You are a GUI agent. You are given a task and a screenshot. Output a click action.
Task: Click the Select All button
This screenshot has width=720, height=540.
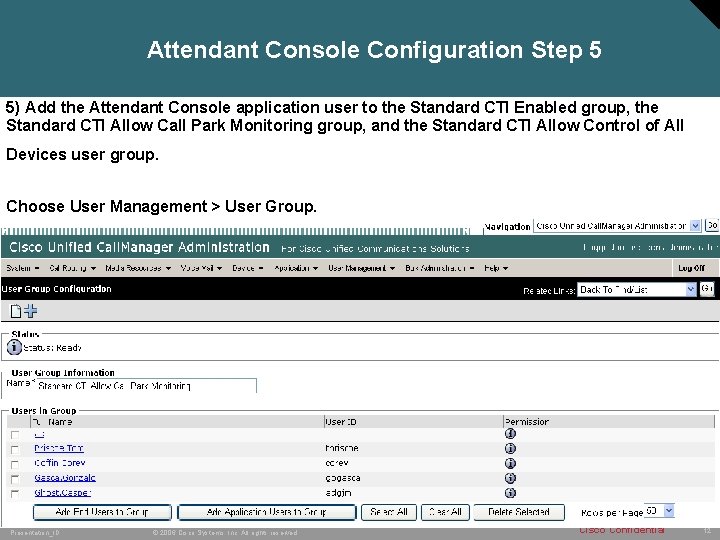(x=389, y=512)
